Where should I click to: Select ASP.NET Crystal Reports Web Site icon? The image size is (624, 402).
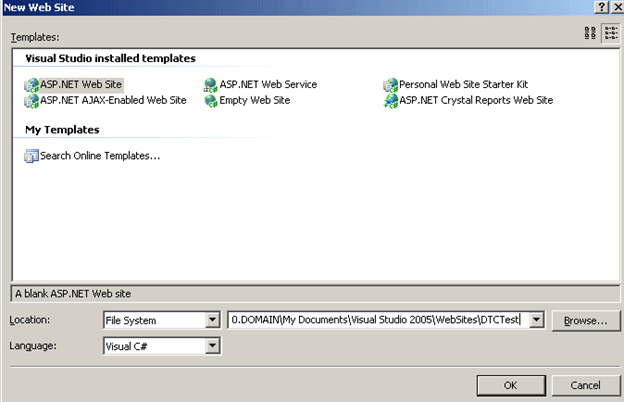pos(390,100)
